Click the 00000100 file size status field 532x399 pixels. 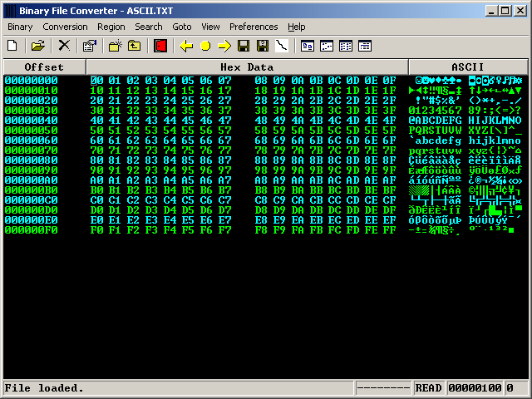pyautogui.click(x=475, y=388)
